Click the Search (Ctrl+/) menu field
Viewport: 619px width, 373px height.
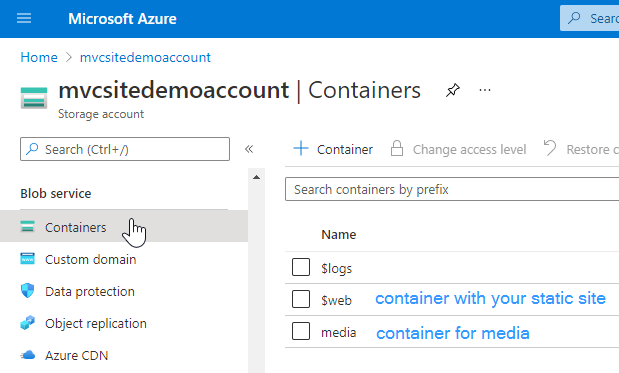point(125,149)
